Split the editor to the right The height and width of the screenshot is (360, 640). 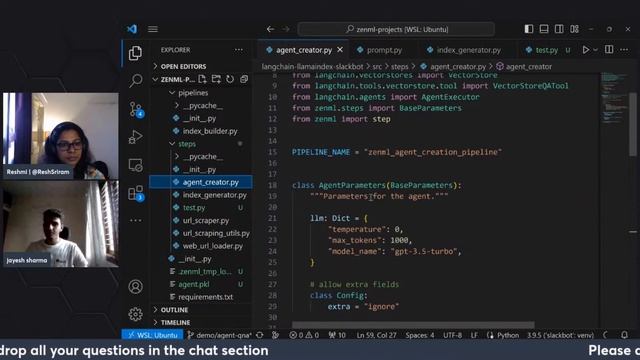click(609, 49)
